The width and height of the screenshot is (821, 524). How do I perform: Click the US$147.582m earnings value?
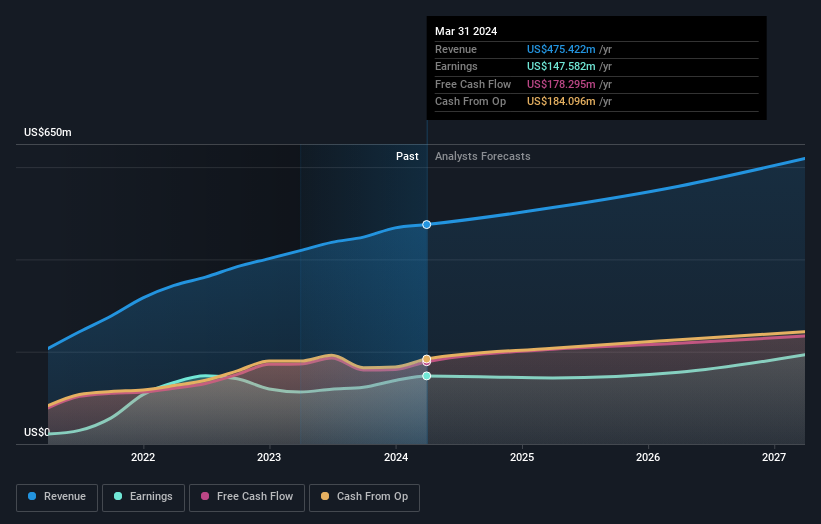[x=561, y=66]
